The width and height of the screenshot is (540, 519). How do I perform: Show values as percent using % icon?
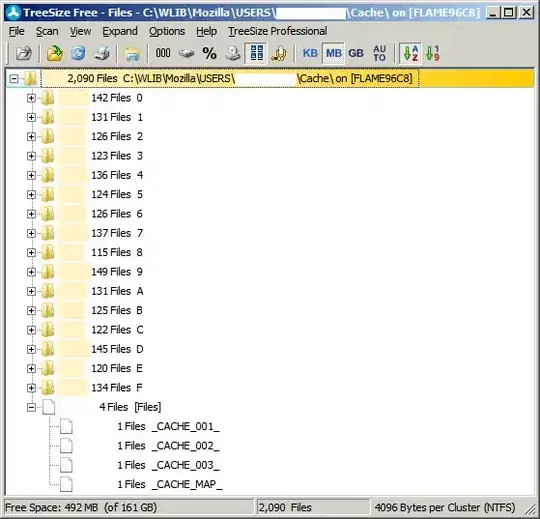click(209, 53)
